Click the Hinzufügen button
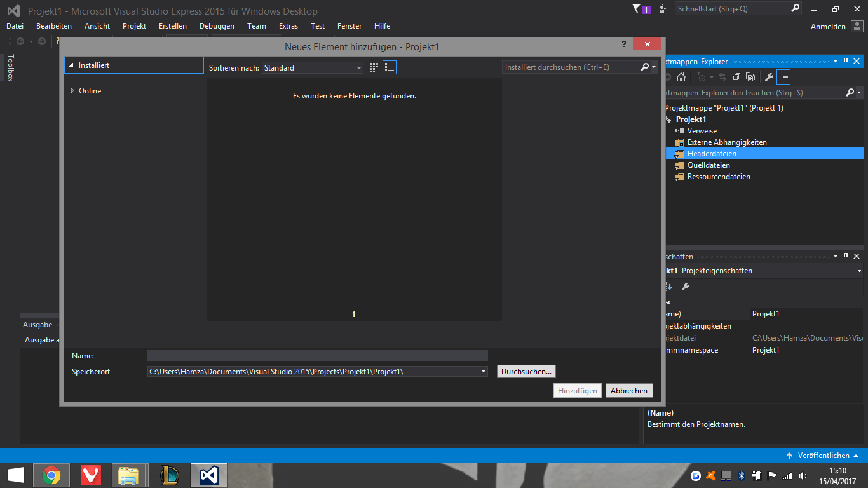 578,391
